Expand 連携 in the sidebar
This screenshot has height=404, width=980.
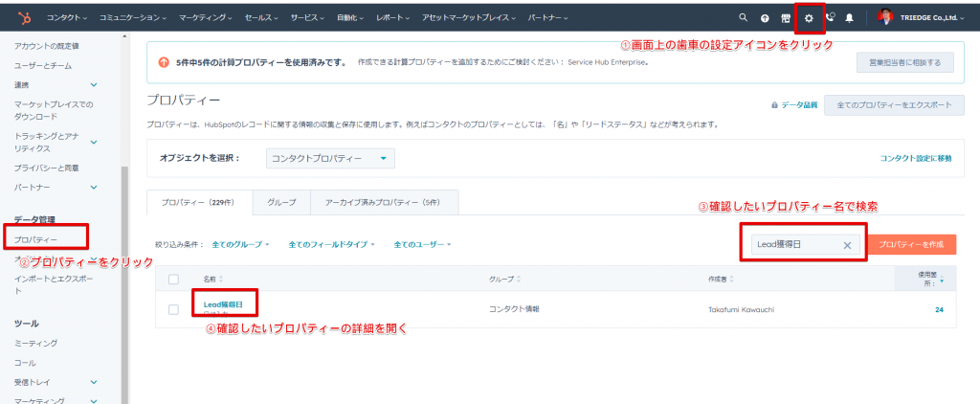94,84
